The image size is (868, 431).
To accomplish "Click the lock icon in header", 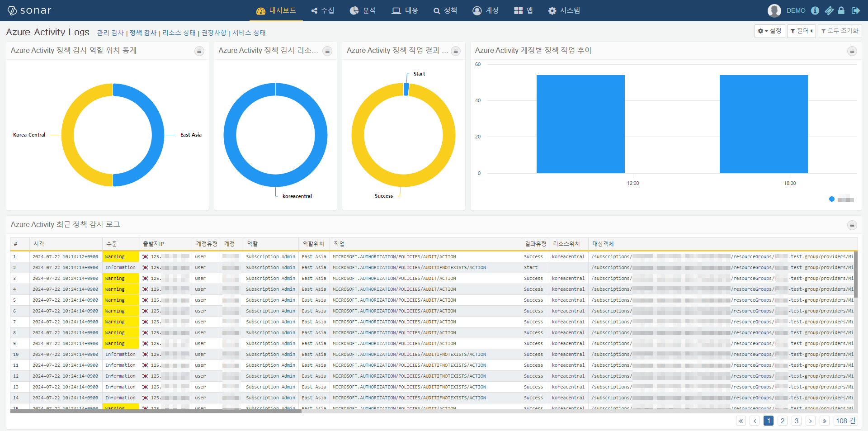I will coord(841,10).
